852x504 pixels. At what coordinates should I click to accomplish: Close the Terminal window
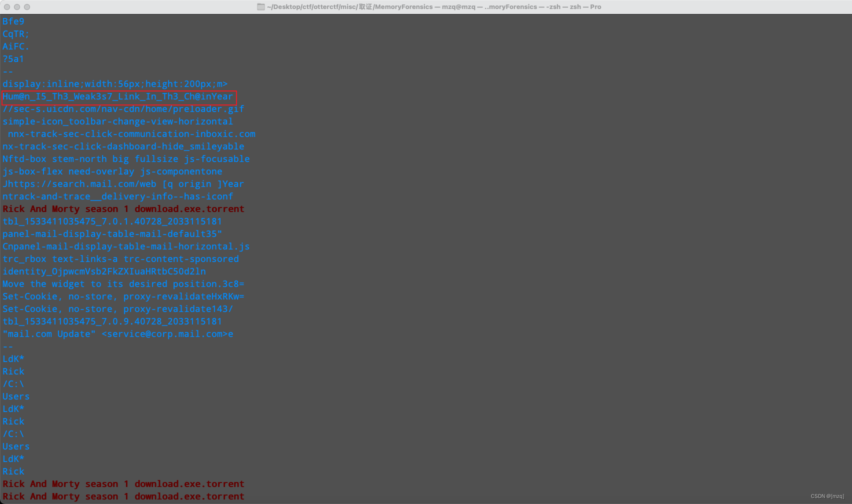pos(6,6)
